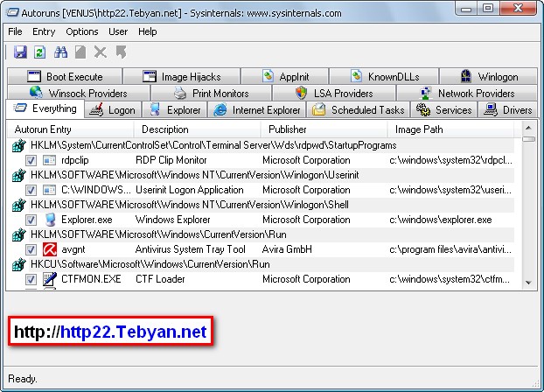Sort by the Description column header
Screen dimensions: 544x392
tap(197, 129)
